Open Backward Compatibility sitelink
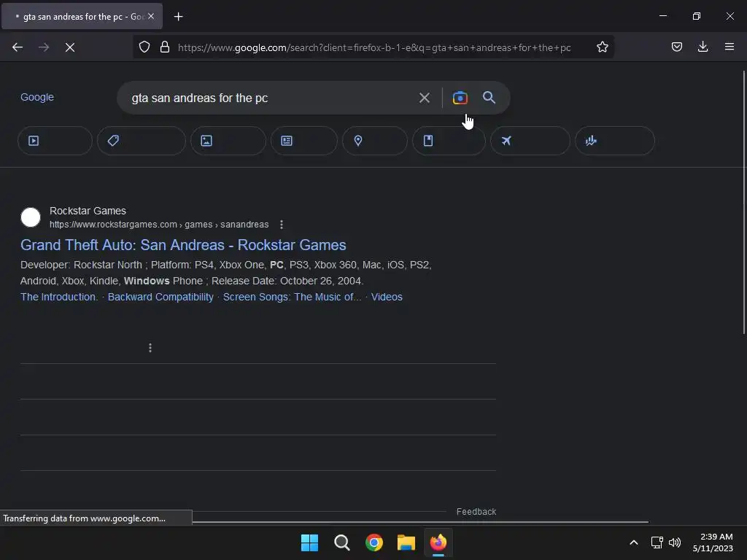Viewport: 747px width, 560px height. [160, 297]
